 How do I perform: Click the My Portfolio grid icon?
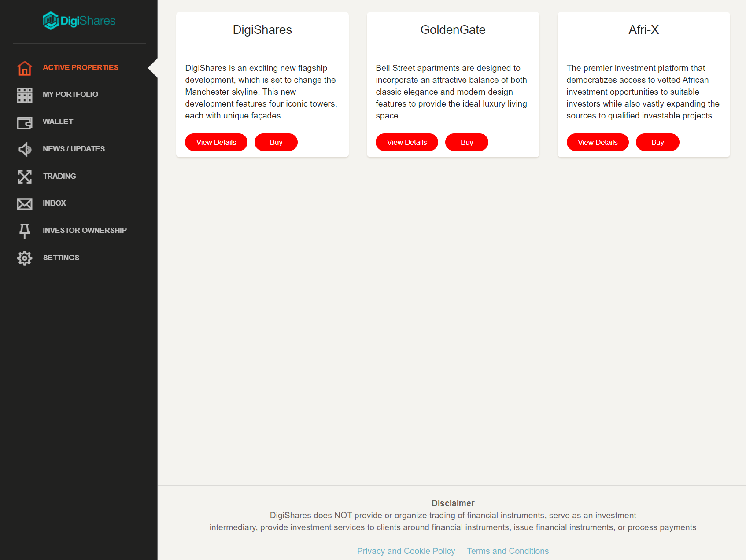pyautogui.click(x=25, y=95)
